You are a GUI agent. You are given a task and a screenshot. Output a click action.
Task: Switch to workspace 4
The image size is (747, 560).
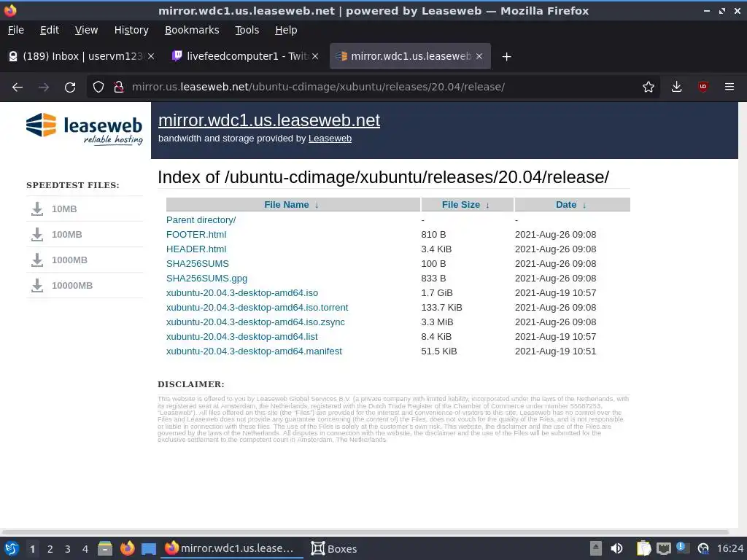(x=85, y=549)
